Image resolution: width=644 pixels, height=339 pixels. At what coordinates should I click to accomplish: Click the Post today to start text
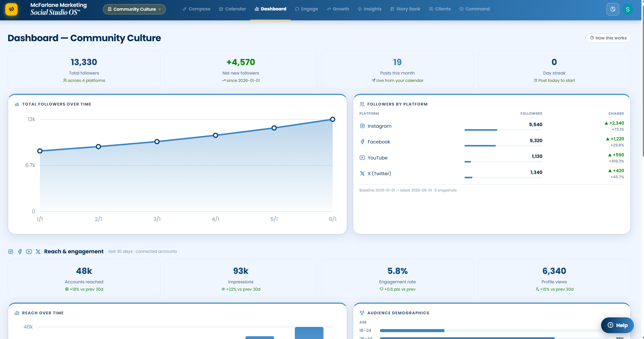[556, 80]
